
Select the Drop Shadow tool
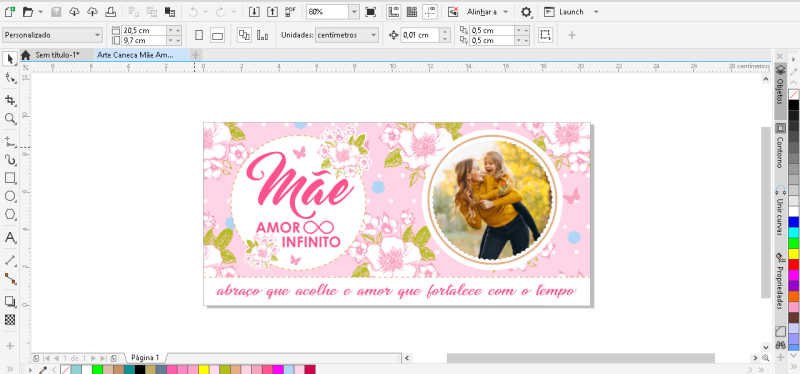pos(10,302)
